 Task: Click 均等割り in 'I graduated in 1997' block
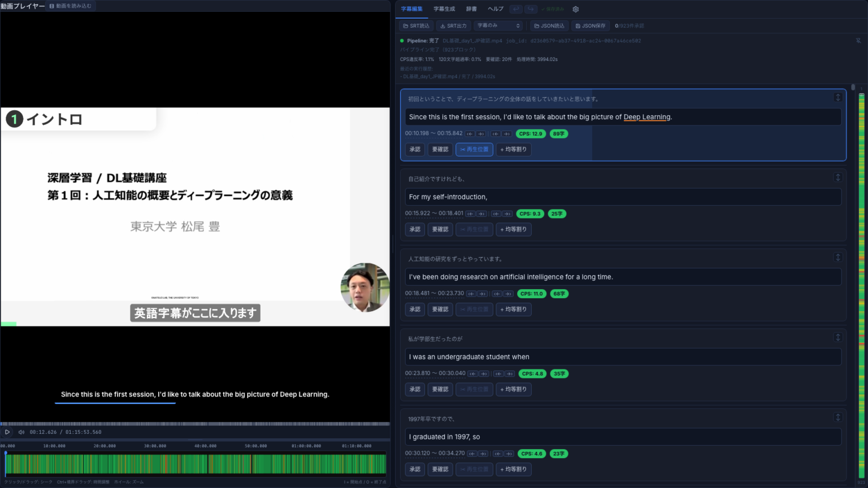point(514,469)
